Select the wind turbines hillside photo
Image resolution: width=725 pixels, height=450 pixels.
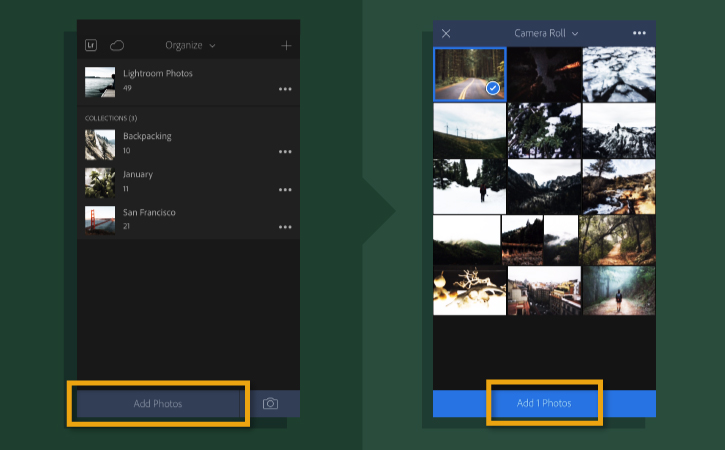coord(470,130)
